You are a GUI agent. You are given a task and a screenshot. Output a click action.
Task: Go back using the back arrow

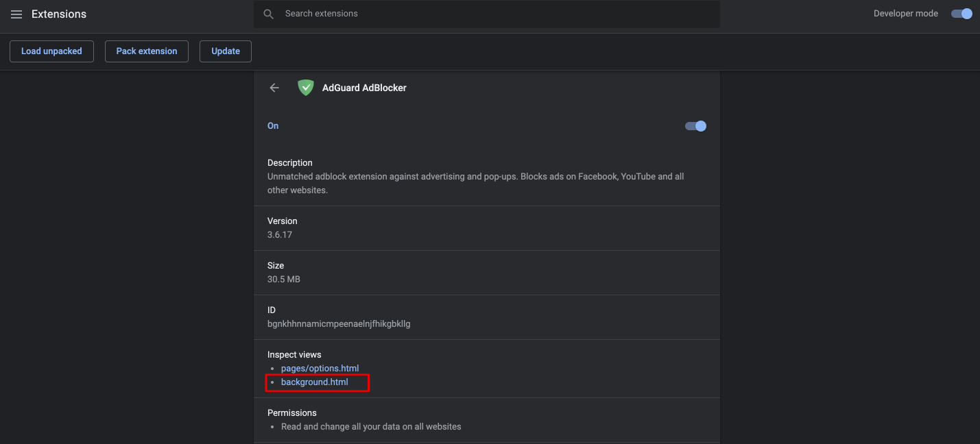tap(274, 87)
